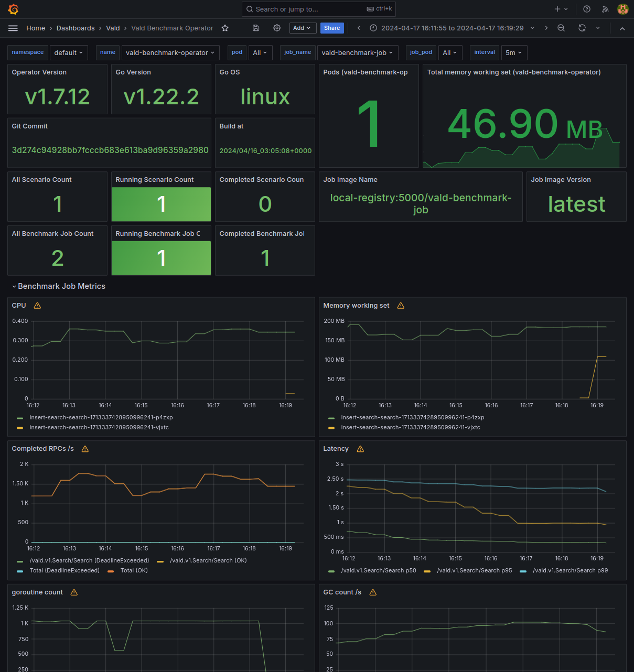Open dashboard settings gear
This screenshot has height=672, width=634.
276,28
